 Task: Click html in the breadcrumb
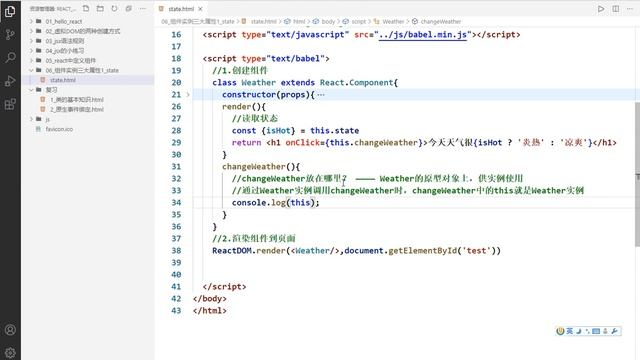point(299,21)
